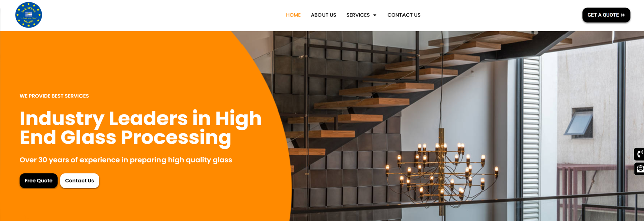644x221 pixels.
Task: Go to the Home navigation link
Action: point(293,15)
